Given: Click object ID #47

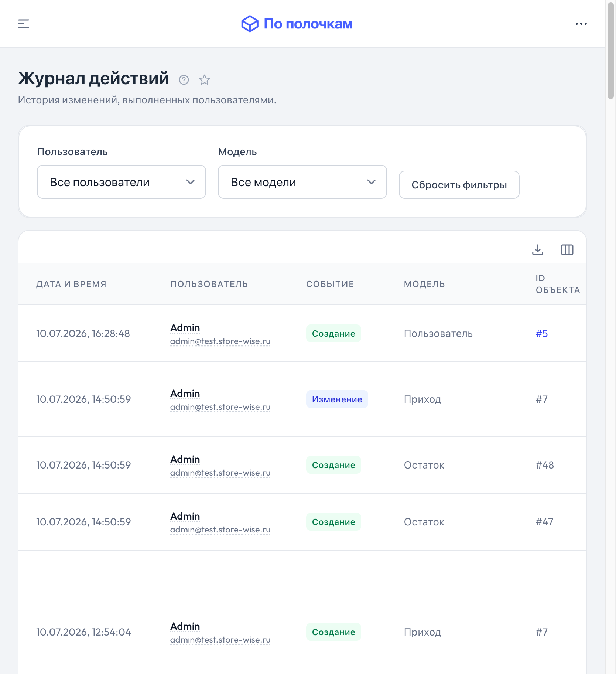Looking at the screenshot, I should 544,522.
